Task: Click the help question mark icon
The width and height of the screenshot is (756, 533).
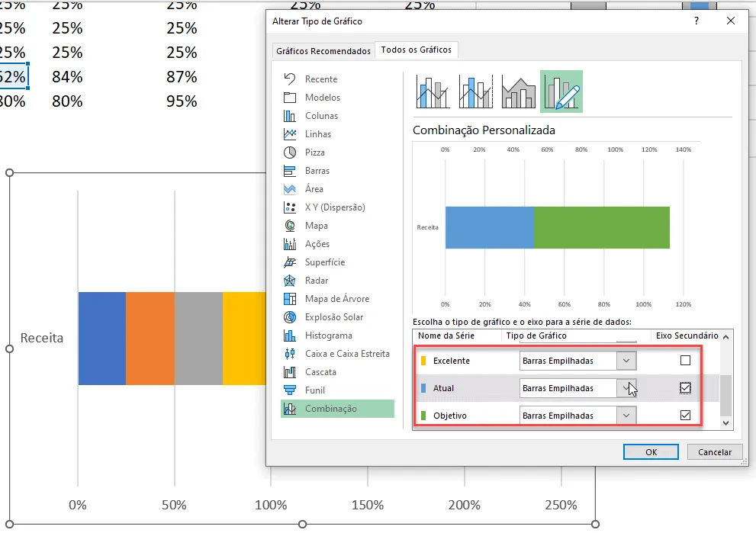Action: point(696,21)
